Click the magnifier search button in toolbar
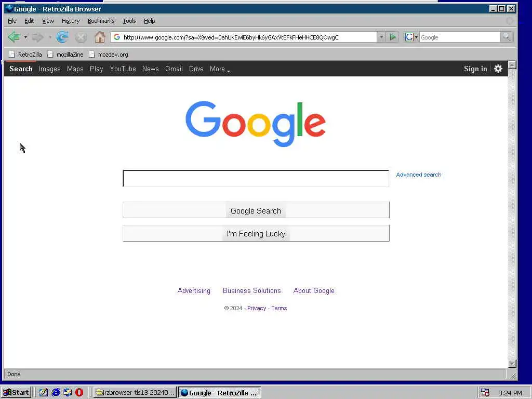 click(x=506, y=37)
